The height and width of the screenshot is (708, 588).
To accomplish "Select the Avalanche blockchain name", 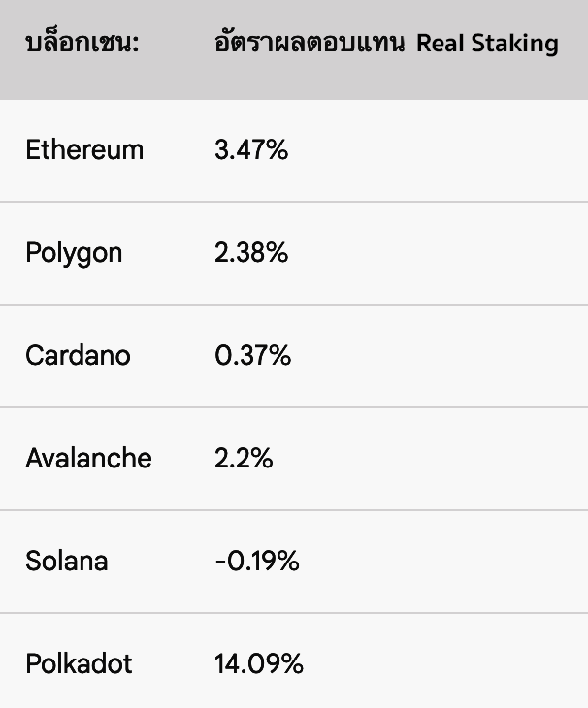I will pyautogui.click(x=88, y=458).
